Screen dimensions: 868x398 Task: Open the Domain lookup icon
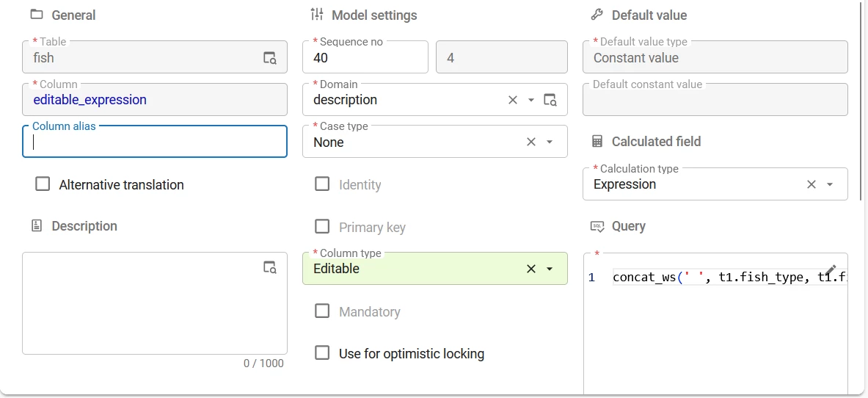pos(550,100)
